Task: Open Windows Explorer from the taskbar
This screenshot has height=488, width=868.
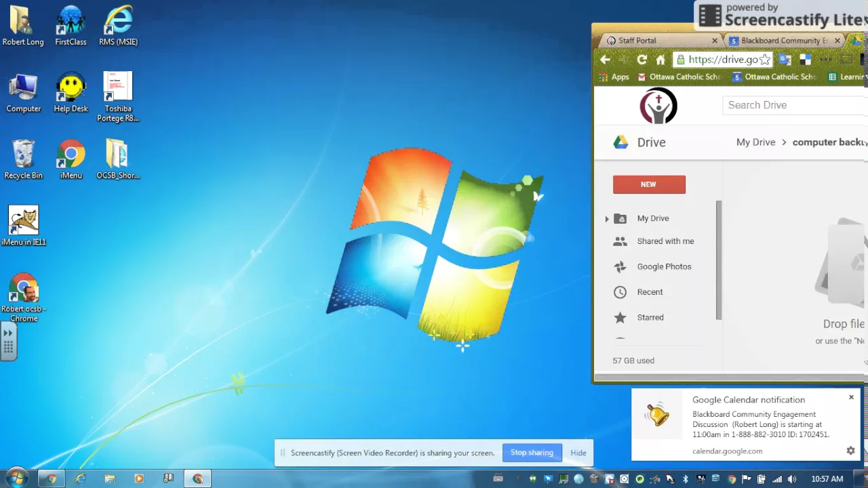Action: point(110,479)
